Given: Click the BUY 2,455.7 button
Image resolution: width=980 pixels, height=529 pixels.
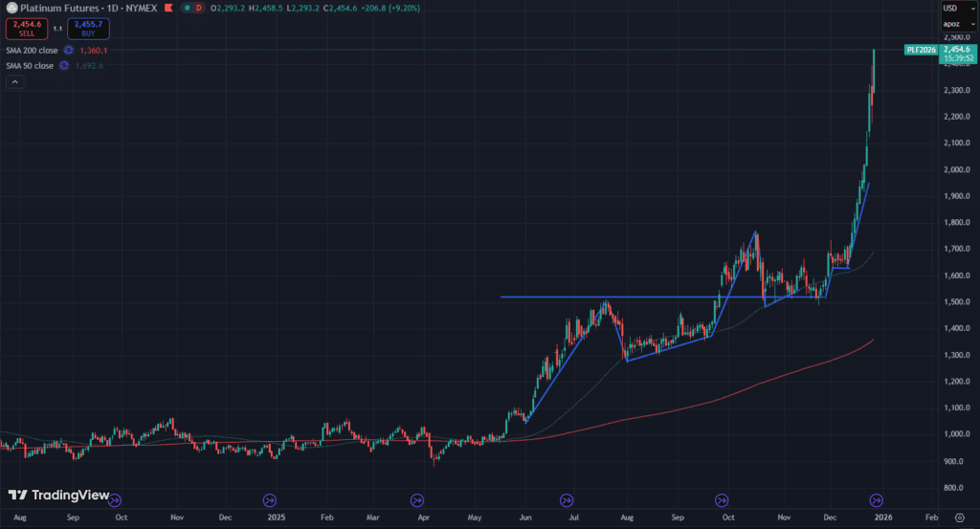Looking at the screenshot, I should pos(88,29).
